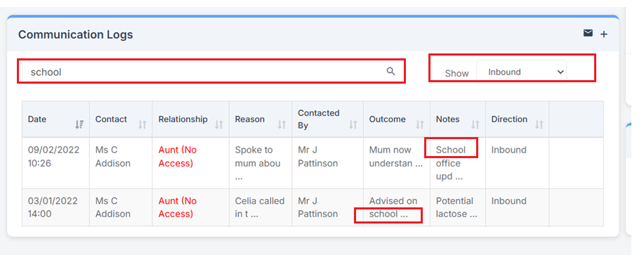644x265 pixels.
Task: Click outcome 'Mum now understan ...'
Action: (x=396, y=157)
